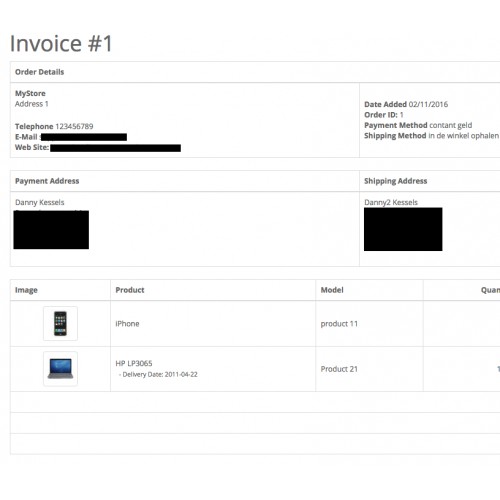This screenshot has width=500, height=500.
Task: Click the MyStore store name
Action: (x=30, y=93)
